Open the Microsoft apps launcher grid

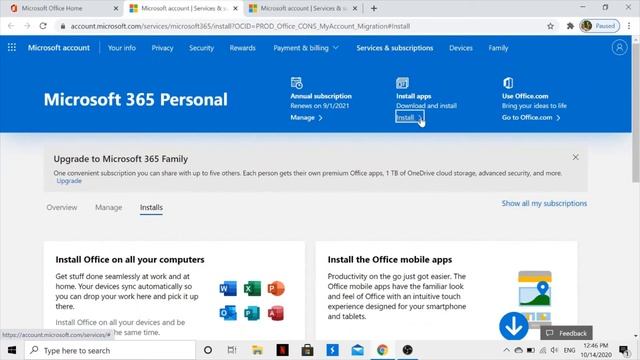[x=12, y=48]
